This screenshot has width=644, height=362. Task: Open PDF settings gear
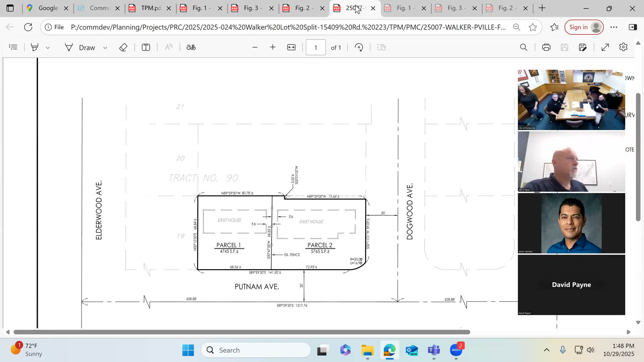pos(623,47)
